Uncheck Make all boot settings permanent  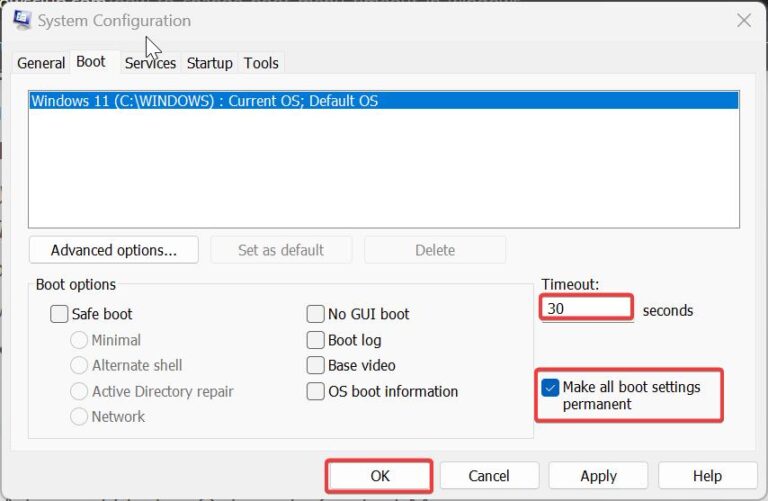550,388
